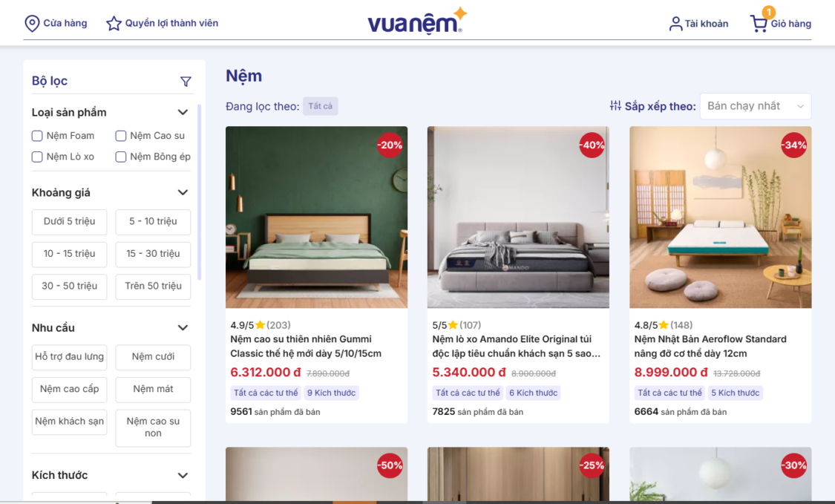835x504 pixels.
Task: Collapse the Khoảng giá section
Action: pyautogui.click(x=183, y=192)
